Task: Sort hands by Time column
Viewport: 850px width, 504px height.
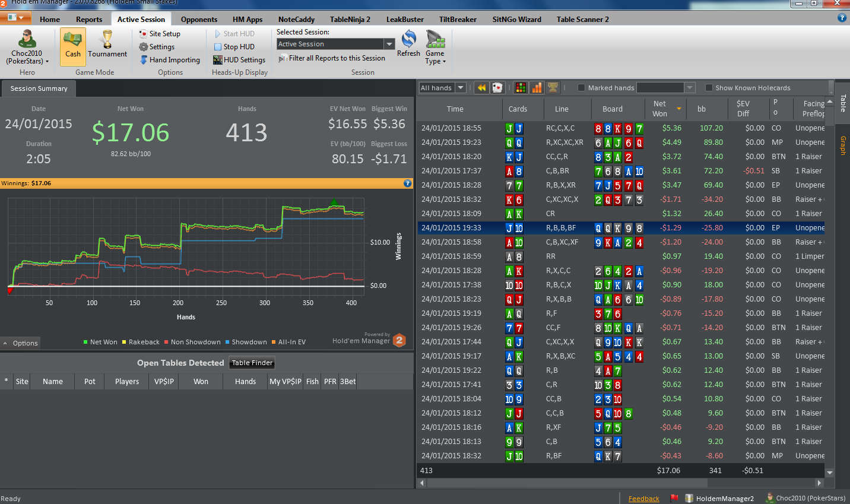Action: click(x=455, y=109)
